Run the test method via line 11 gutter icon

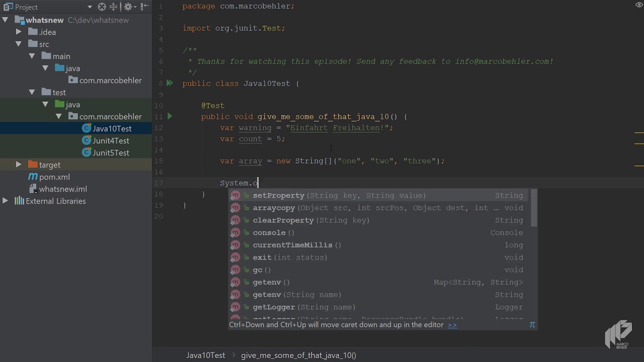tap(170, 116)
